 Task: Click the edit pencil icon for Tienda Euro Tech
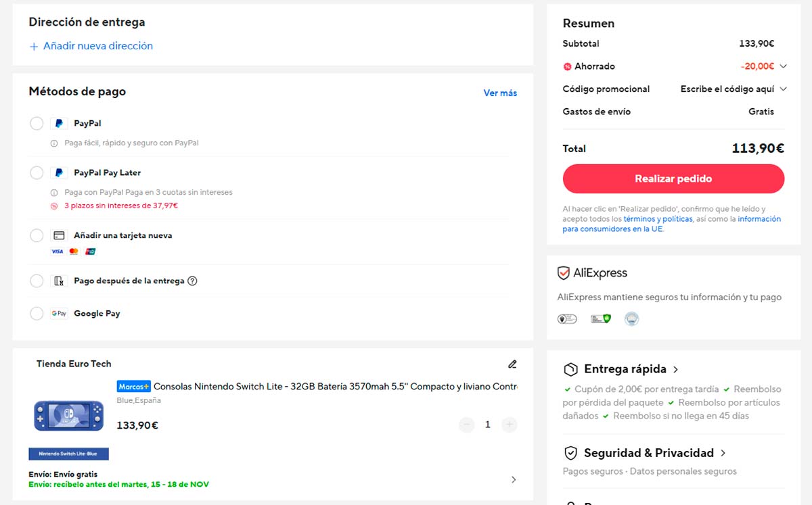pyautogui.click(x=512, y=364)
